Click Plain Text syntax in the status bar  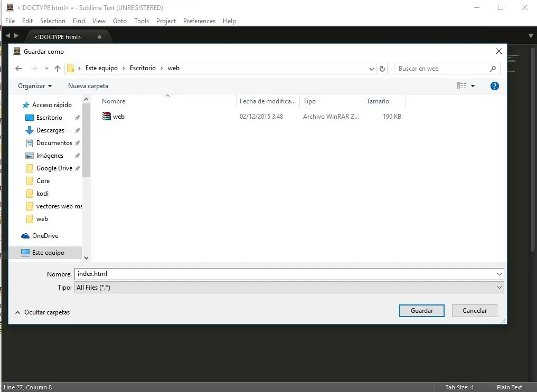pos(509,387)
